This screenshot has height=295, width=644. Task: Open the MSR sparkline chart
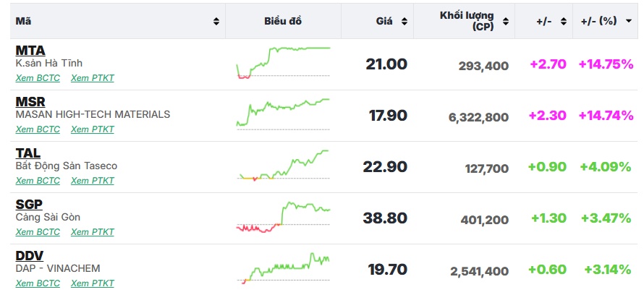[283, 114]
